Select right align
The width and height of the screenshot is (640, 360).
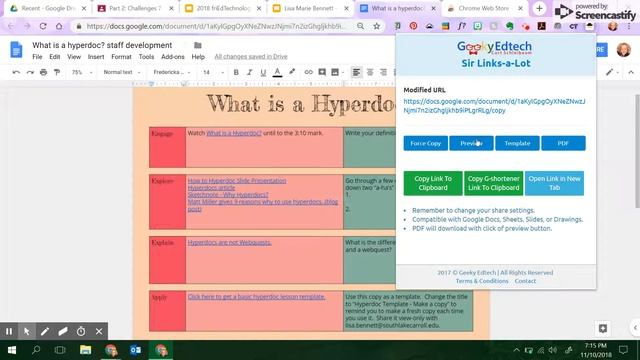(383, 72)
